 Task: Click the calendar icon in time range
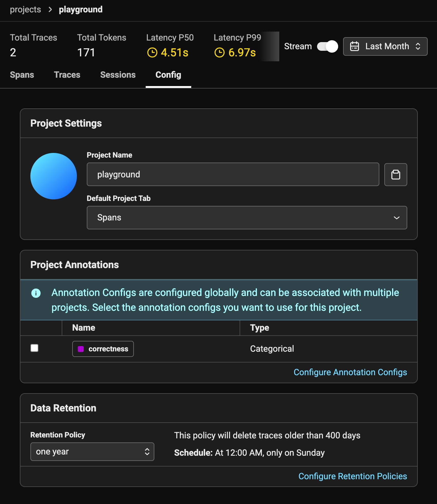point(354,46)
